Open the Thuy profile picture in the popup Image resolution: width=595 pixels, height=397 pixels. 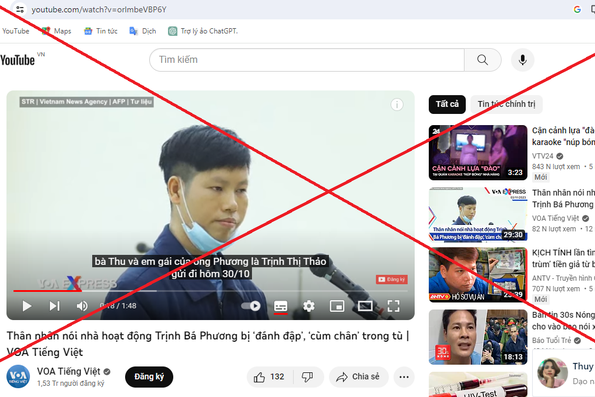coord(552,373)
